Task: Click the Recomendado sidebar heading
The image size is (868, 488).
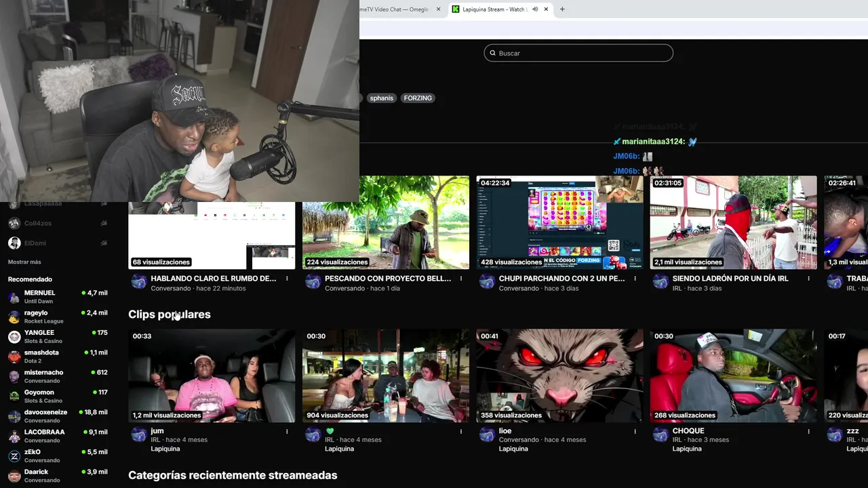Action: tap(30, 279)
